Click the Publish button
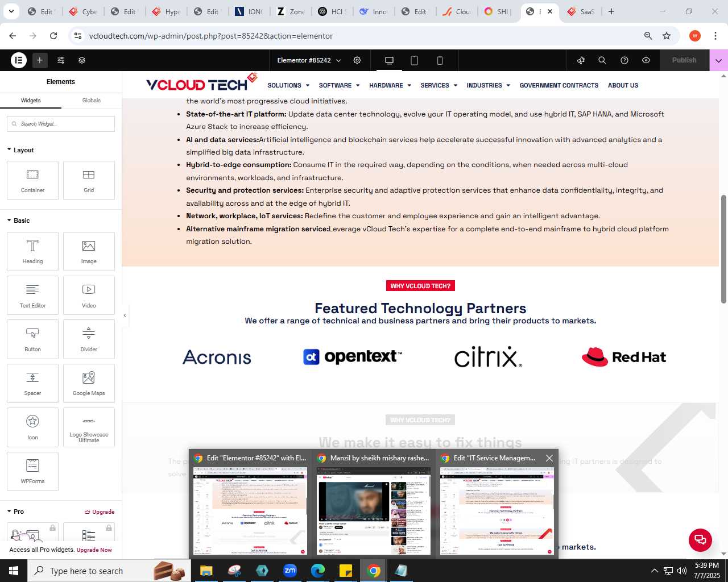 (684, 60)
